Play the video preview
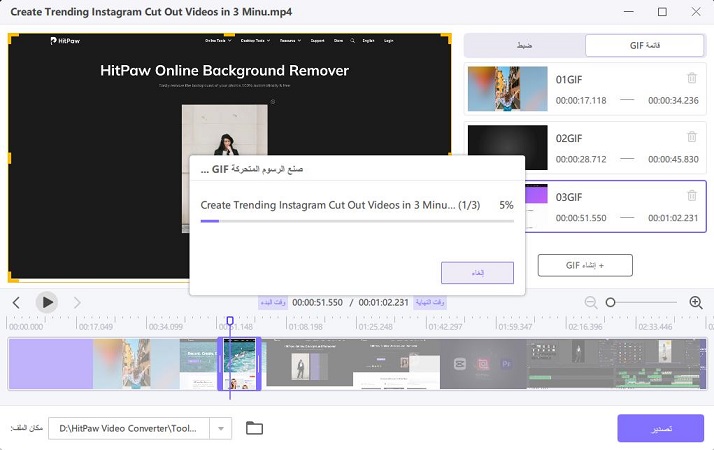Viewport: 714px width, 450px height. pyautogui.click(x=47, y=302)
